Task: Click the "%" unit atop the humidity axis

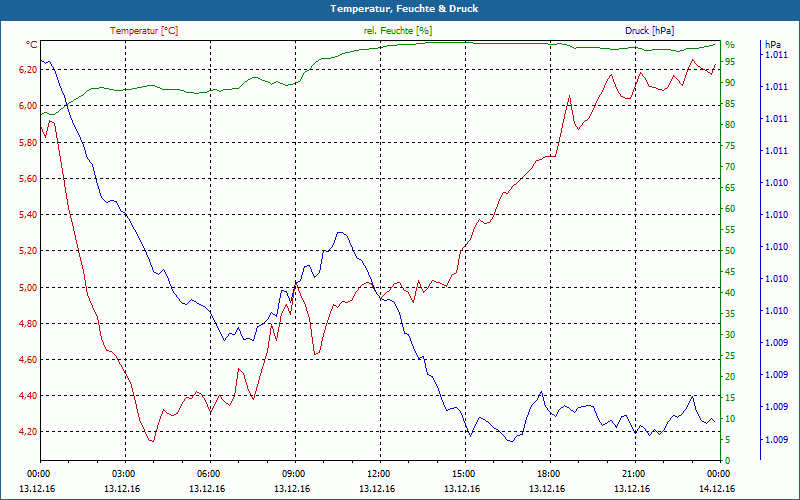Action: [730, 45]
